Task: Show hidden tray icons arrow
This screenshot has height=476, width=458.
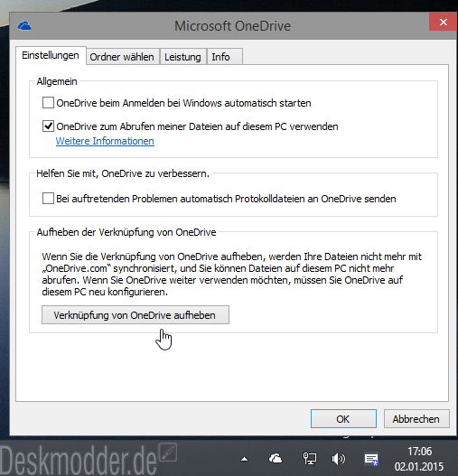Action: point(244,460)
